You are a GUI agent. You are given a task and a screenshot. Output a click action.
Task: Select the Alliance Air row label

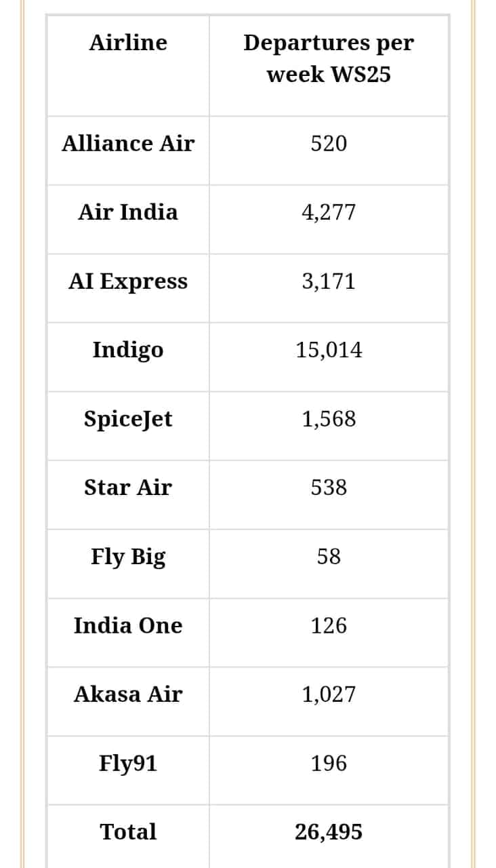128,144
